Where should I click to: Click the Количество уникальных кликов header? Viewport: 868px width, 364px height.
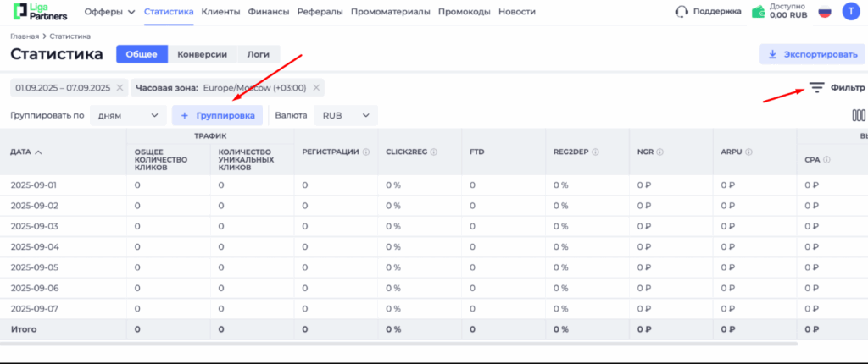click(245, 160)
